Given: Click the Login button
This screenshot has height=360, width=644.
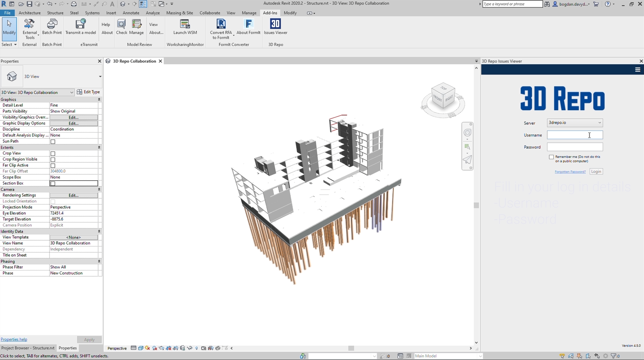Looking at the screenshot, I should click(x=596, y=172).
